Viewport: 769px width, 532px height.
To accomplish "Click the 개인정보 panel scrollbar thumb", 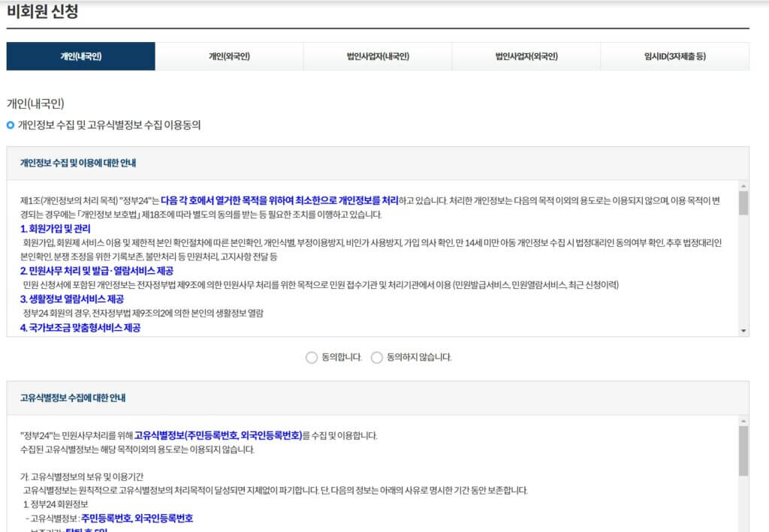I will point(743,203).
